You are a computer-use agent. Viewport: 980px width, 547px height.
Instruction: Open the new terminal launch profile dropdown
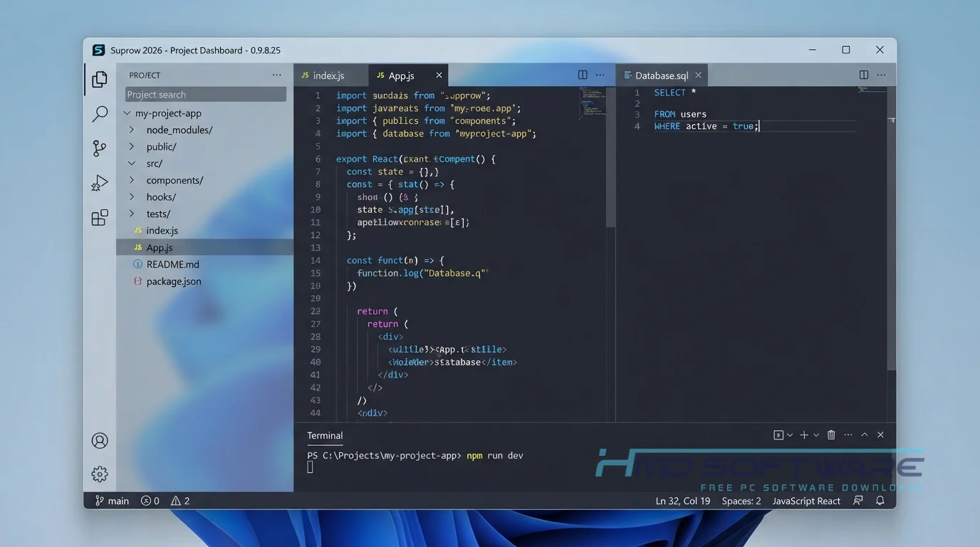(816, 434)
